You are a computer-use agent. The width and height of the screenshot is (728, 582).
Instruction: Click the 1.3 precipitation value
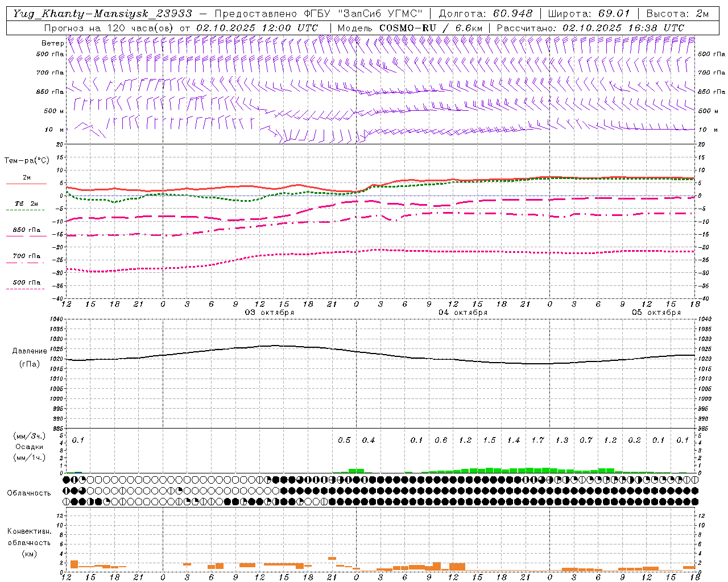pyautogui.click(x=562, y=440)
